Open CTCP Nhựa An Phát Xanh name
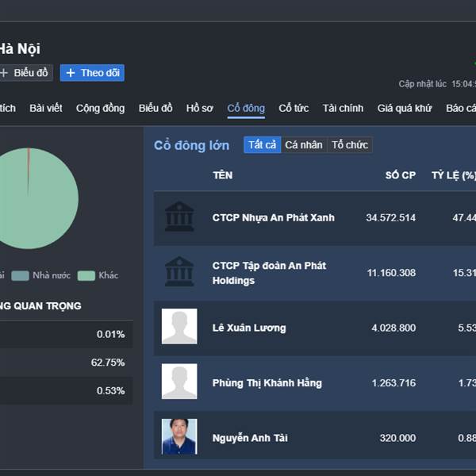Image resolution: width=476 pixels, height=476 pixels. coord(273,217)
